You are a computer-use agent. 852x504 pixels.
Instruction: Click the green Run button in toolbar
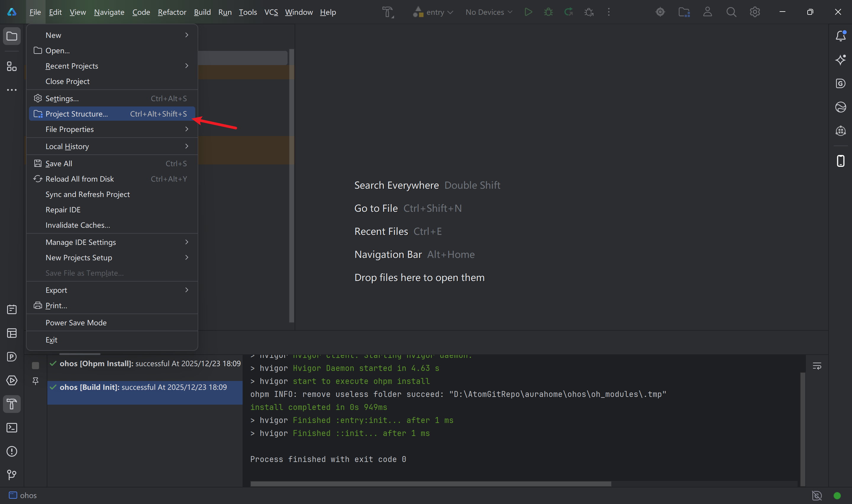528,12
